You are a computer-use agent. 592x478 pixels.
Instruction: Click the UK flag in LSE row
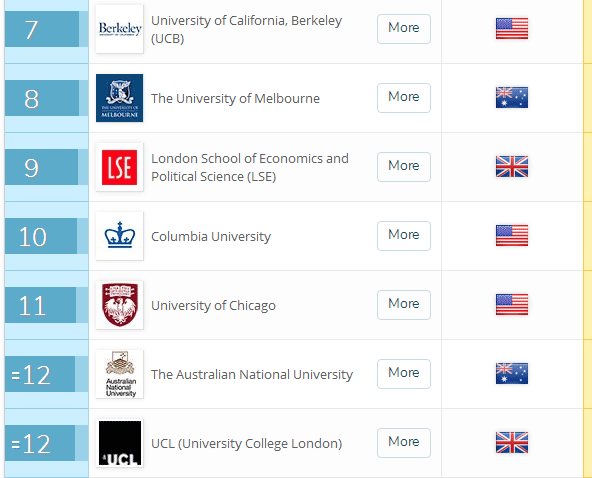click(x=512, y=167)
